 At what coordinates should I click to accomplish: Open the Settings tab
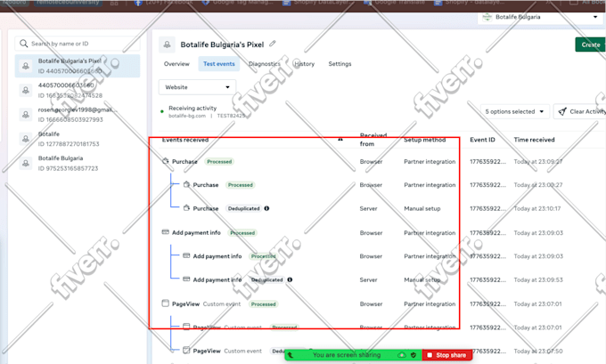click(x=340, y=64)
